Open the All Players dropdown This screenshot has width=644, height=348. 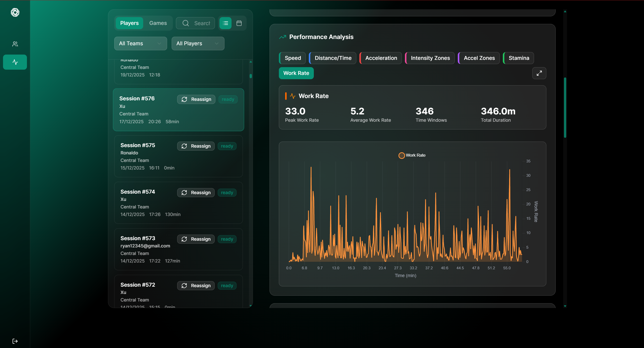(198, 43)
